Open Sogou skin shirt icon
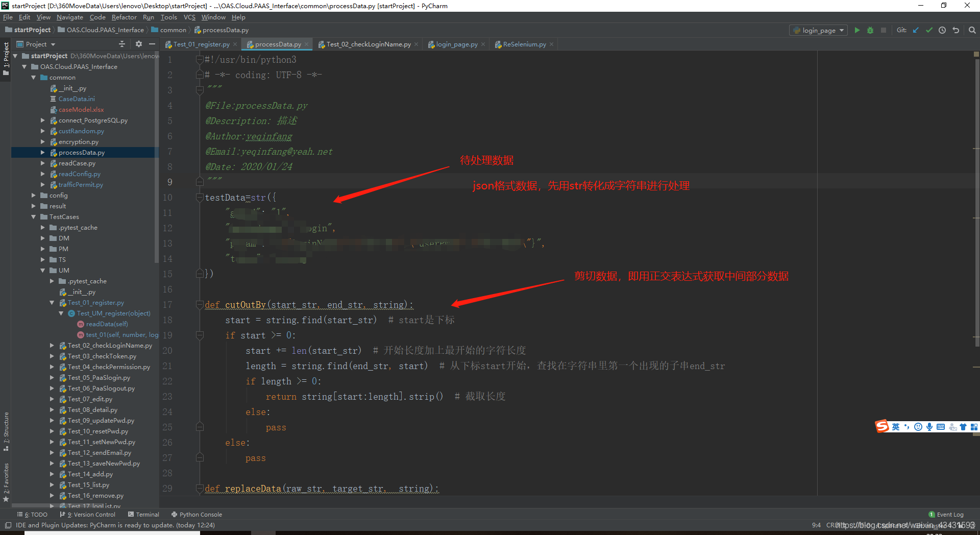The image size is (980, 535). pyautogui.click(x=963, y=427)
